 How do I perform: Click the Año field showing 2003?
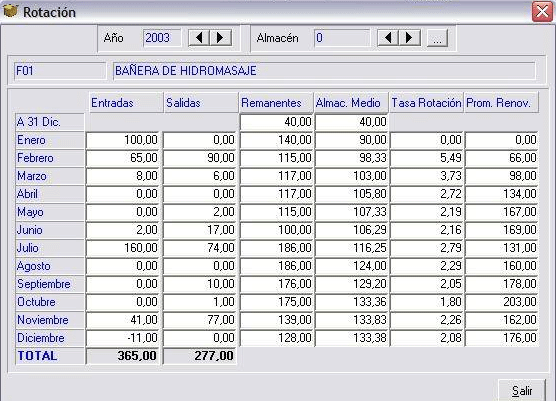(162, 38)
